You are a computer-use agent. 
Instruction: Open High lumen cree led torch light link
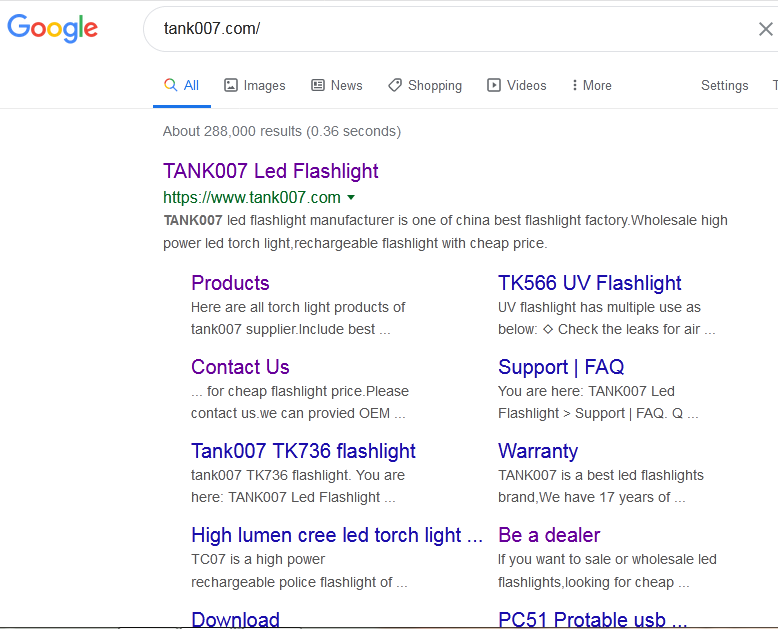click(x=337, y=535)
